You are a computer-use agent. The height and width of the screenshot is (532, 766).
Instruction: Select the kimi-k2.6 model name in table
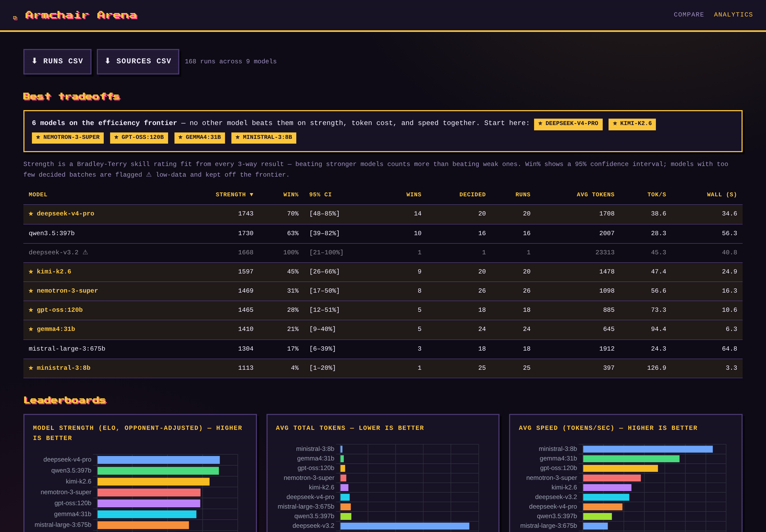coord(54,272)
